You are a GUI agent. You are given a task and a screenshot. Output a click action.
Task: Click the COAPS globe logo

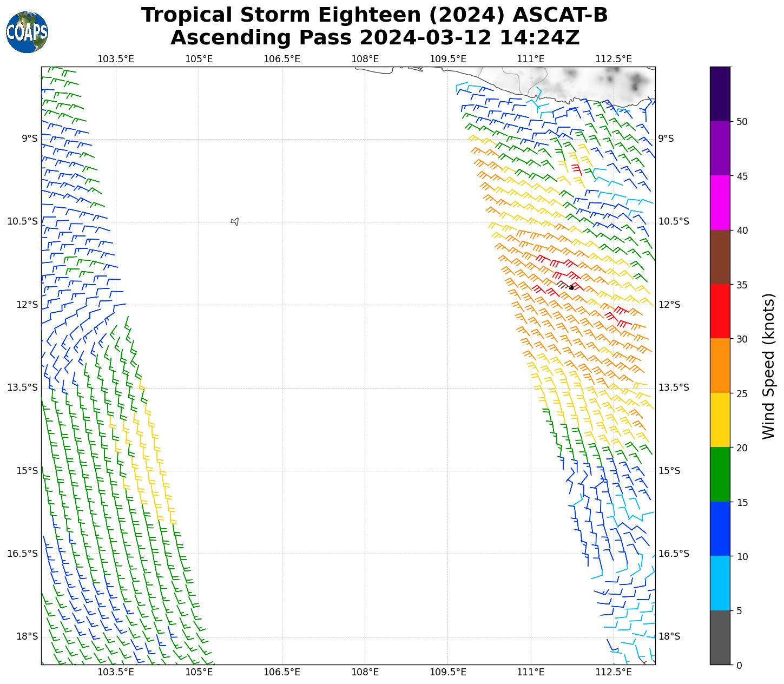coord(27,32)
